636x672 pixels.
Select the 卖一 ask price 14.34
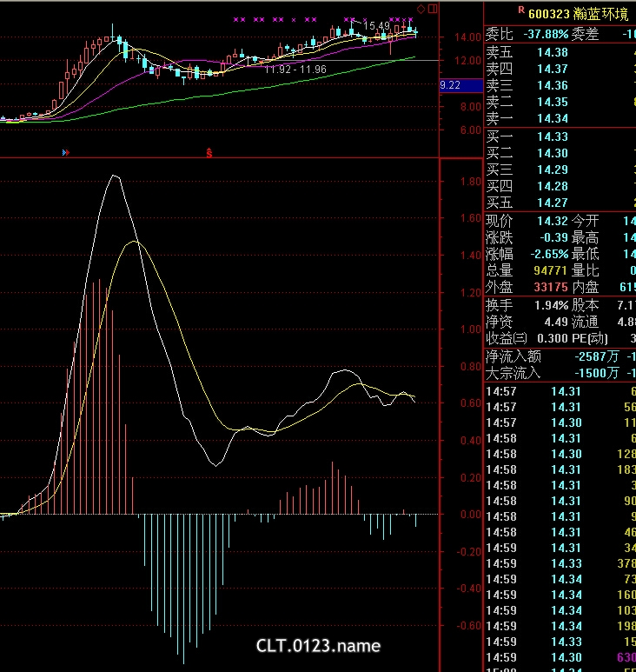pos(552,118)
